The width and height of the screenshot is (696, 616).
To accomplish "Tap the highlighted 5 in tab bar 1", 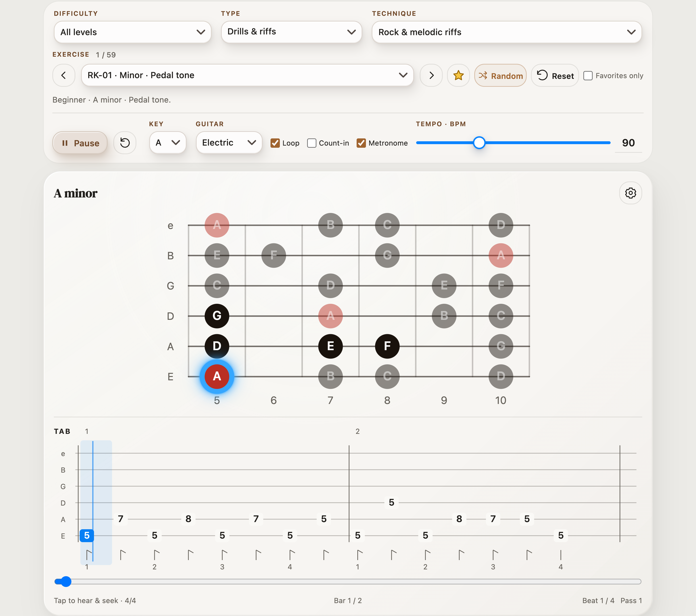I will tap(87, 535).
